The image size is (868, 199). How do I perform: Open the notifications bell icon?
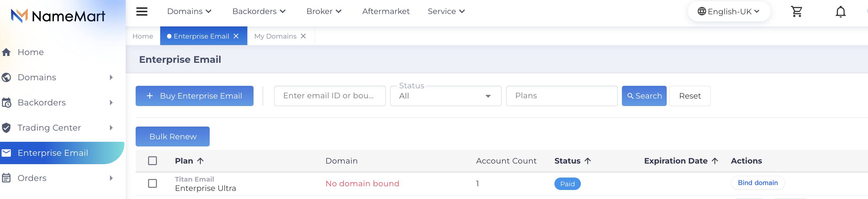(840, 12)
